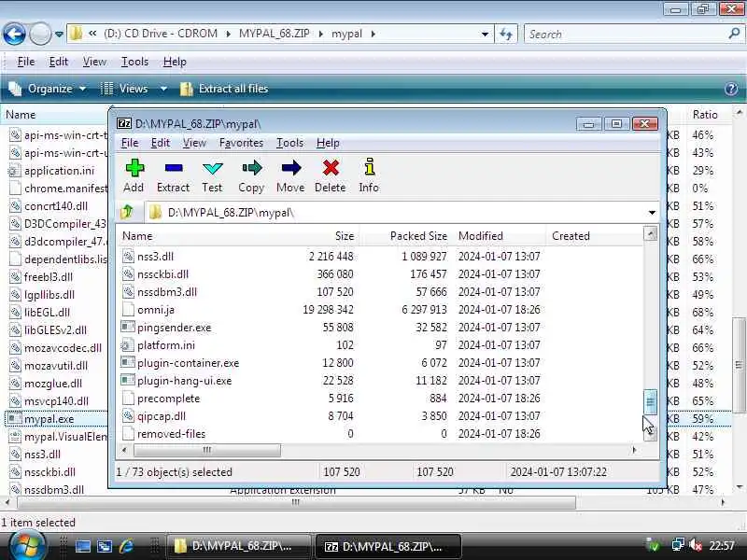
Task: Click the muted volume tray icon
Action: tap(696, 546)
